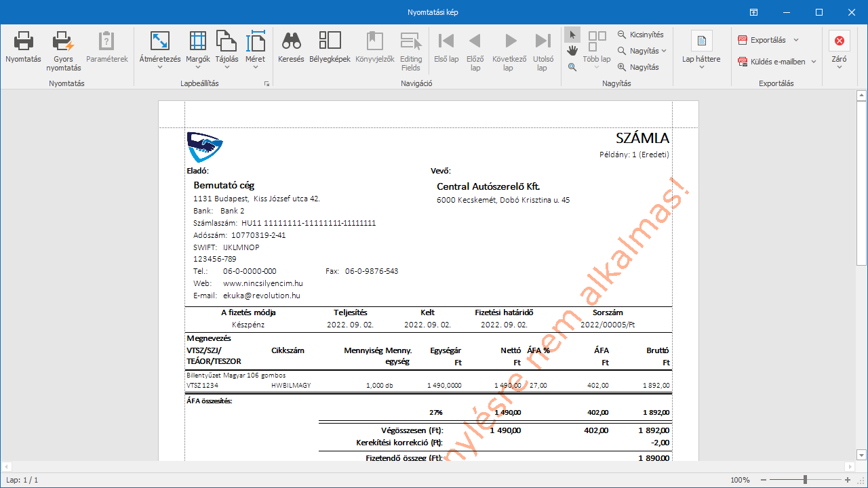Screen dimensions: 868x488
Task: Click the serial number 2022/00005/Ft
Action: click(x=608, y=325)
